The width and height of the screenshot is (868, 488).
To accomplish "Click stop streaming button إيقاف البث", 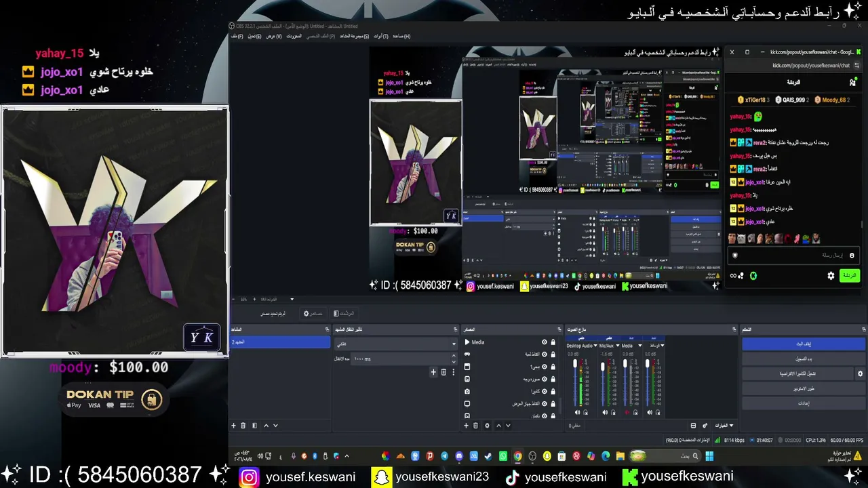I will click(x=804, y=344).
